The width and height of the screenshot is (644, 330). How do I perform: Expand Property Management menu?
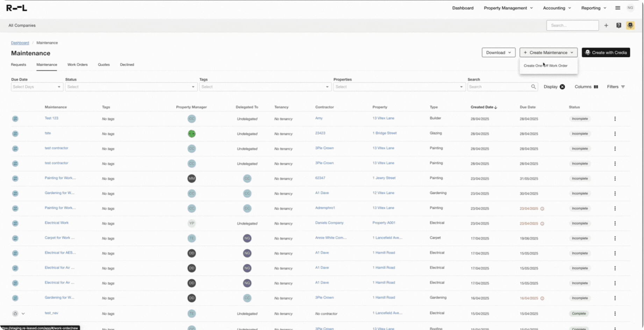[x=508, y=8]
